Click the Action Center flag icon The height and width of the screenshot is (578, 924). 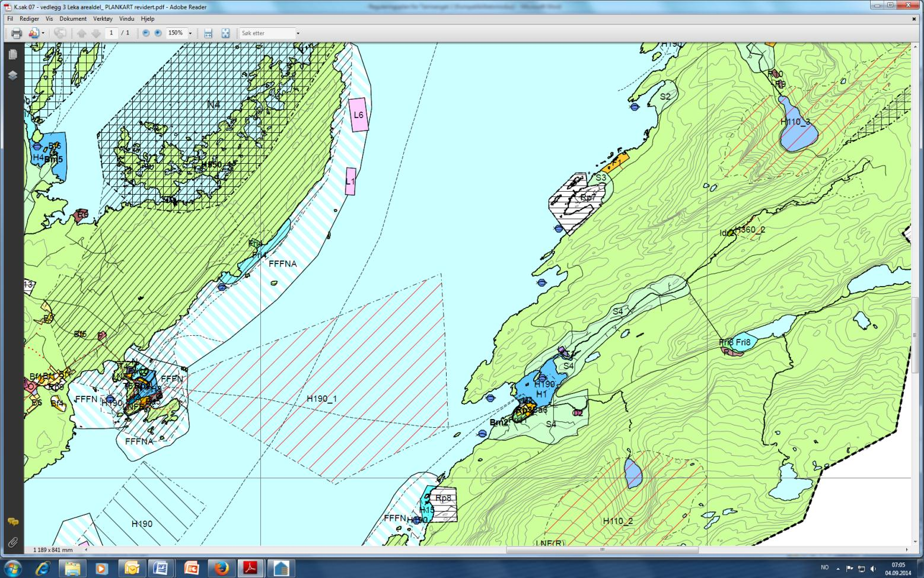click(x=850, y=568)
